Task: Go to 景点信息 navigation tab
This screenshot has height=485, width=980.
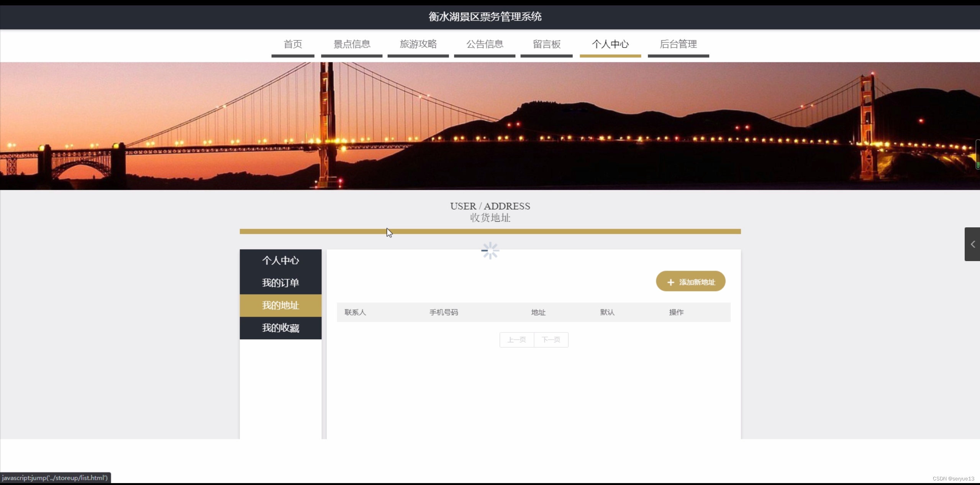Action: click(352, 44)
